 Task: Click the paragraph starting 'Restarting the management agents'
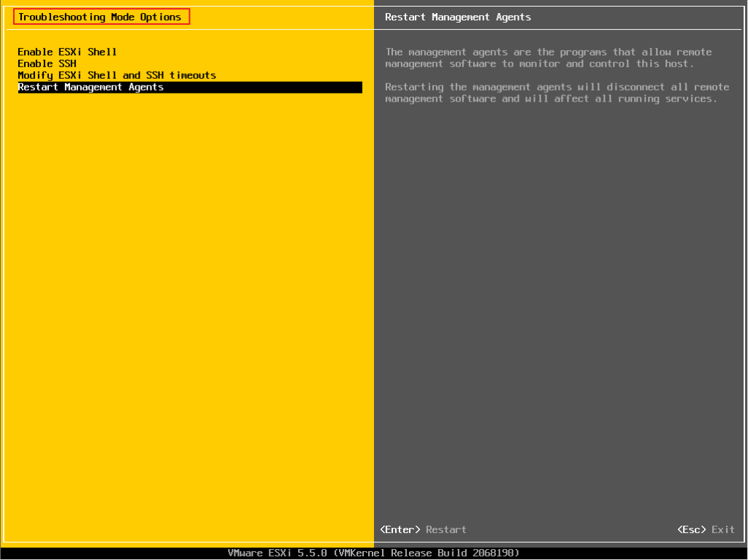coord(557,93)
